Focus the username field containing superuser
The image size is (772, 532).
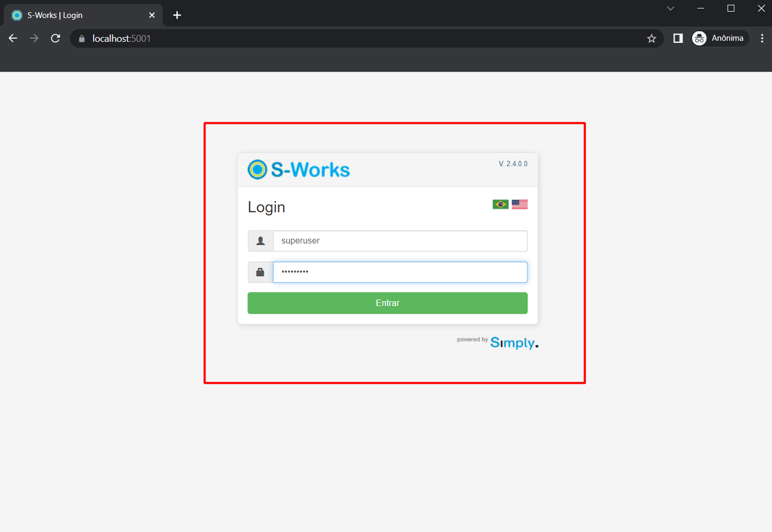(400, 241)
